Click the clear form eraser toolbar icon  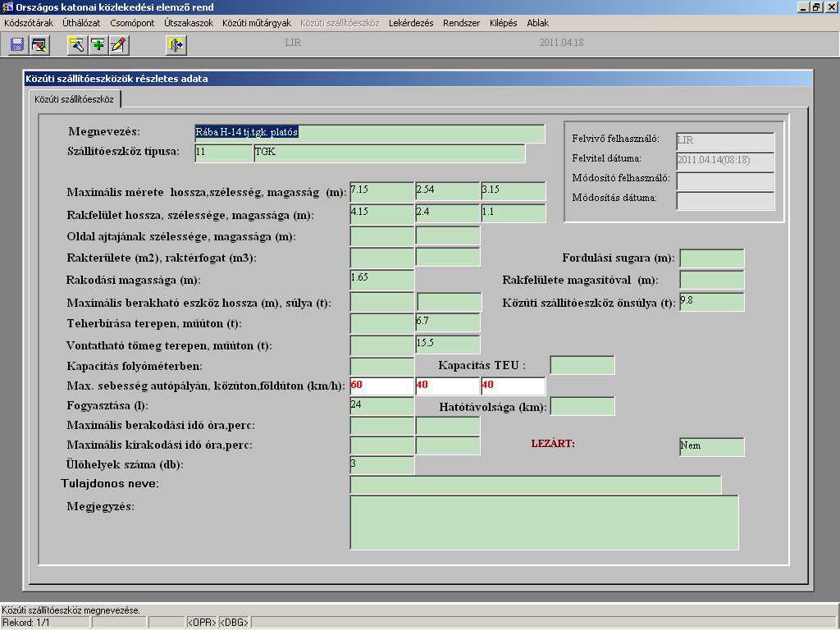click(x=39, y=44)
